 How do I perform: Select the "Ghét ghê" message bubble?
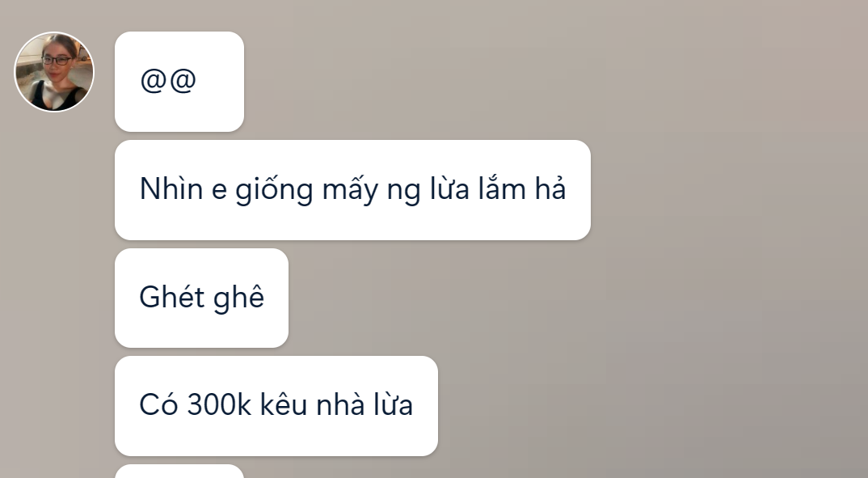[201, 298]
